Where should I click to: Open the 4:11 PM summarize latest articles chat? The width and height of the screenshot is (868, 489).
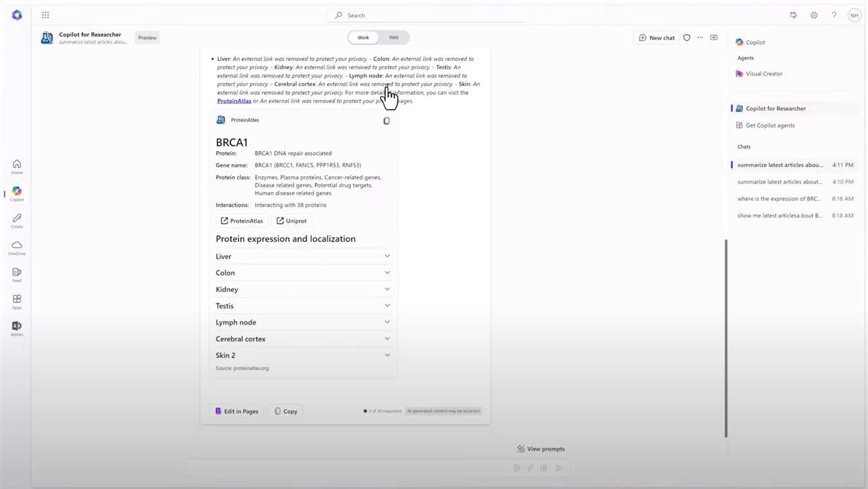(x=795, y=165)
